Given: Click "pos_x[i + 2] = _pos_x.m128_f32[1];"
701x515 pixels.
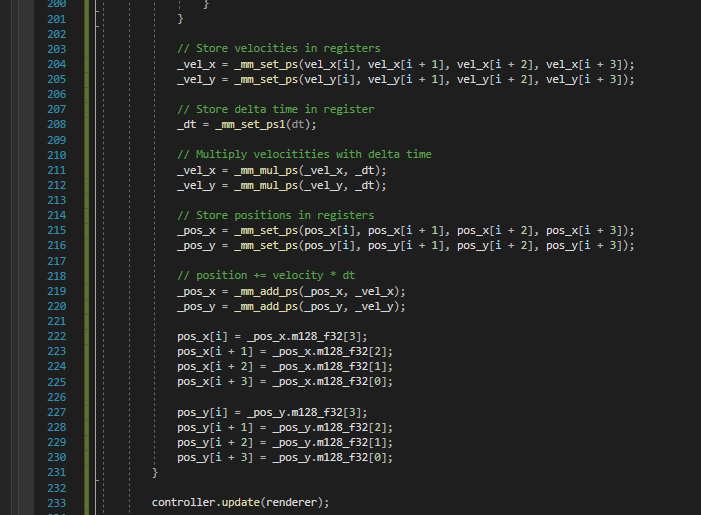Looking at the screenshot, I should [x=285, y=367].
